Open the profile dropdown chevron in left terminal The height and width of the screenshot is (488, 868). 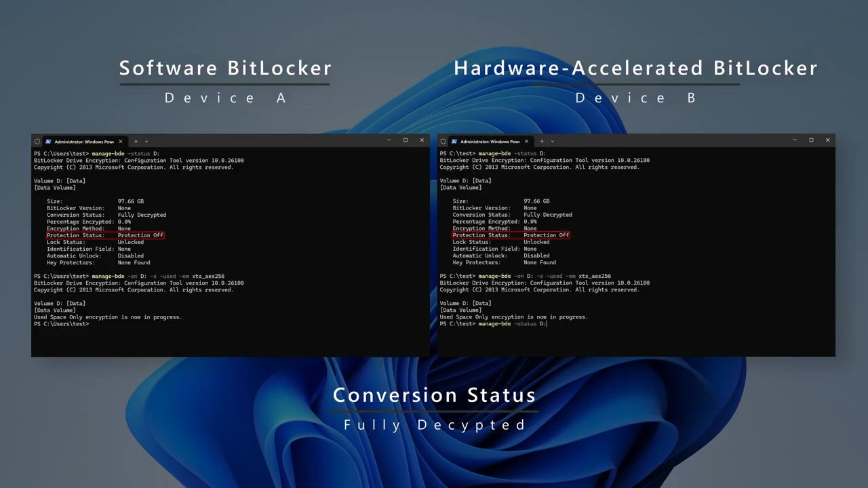pos(146,142)
